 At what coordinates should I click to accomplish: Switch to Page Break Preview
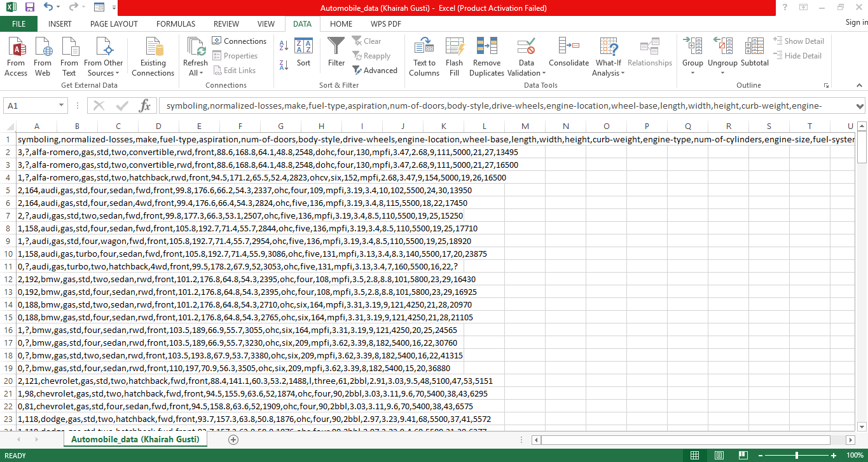[x=742, y=455]
